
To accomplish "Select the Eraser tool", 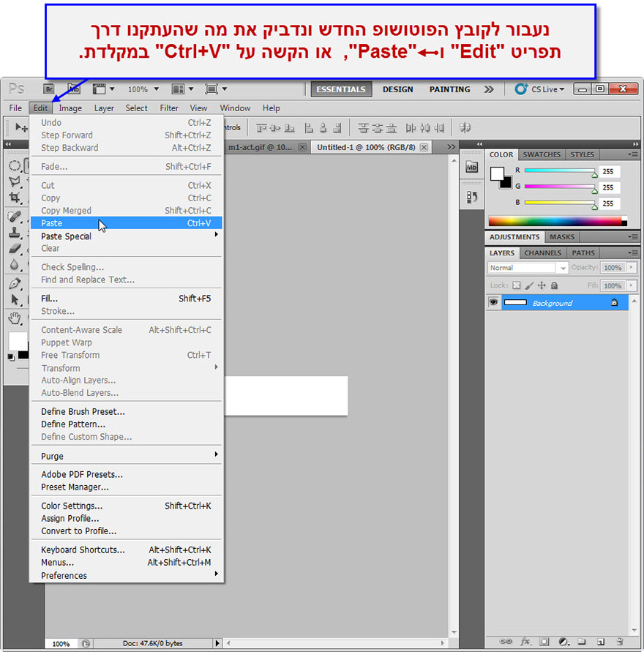I will tap(15, 248).
